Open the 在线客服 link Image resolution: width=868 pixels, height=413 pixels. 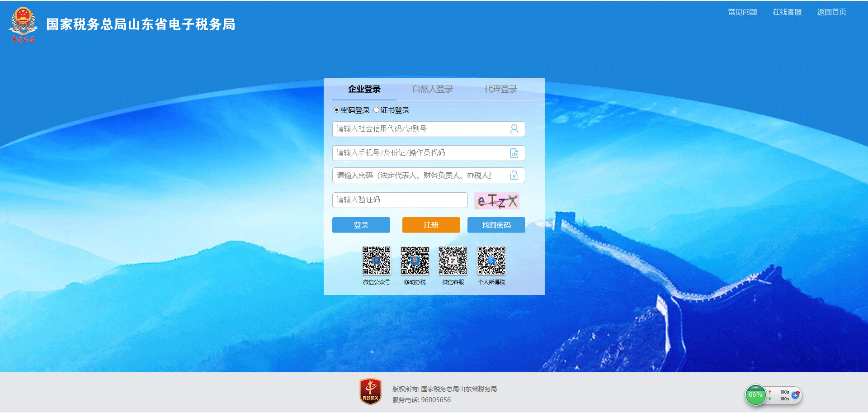(787, 12)
